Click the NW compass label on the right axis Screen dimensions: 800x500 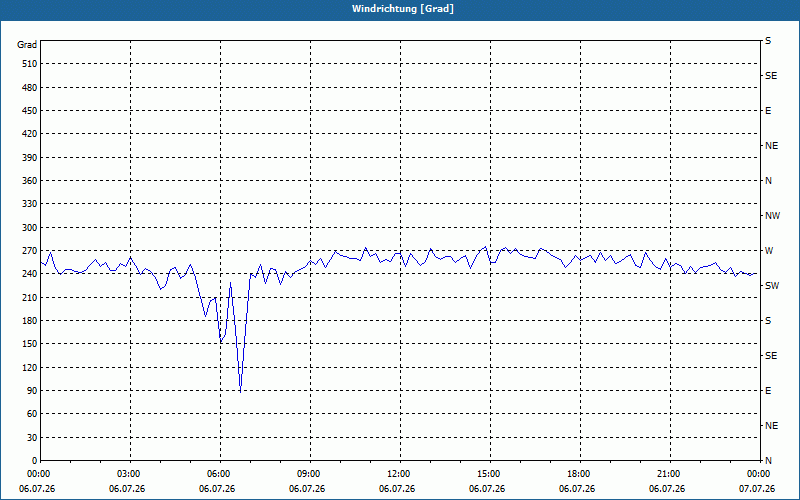click(x=772, y=216)
